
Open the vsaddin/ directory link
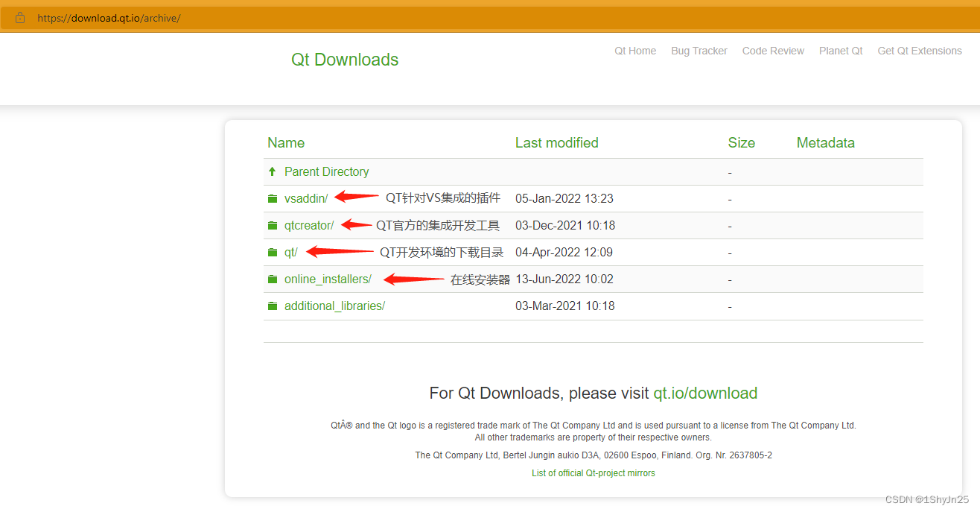306,198
